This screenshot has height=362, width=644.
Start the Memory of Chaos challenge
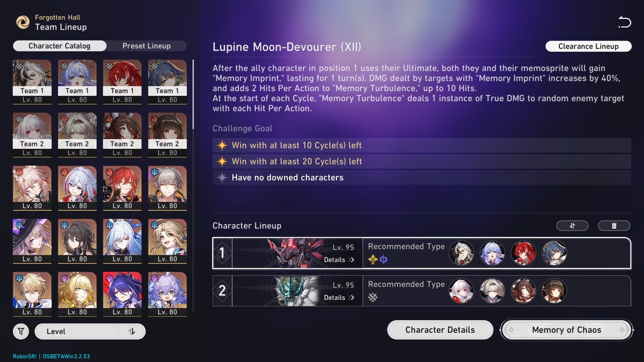pyautogui.click(x=567, y=330)
